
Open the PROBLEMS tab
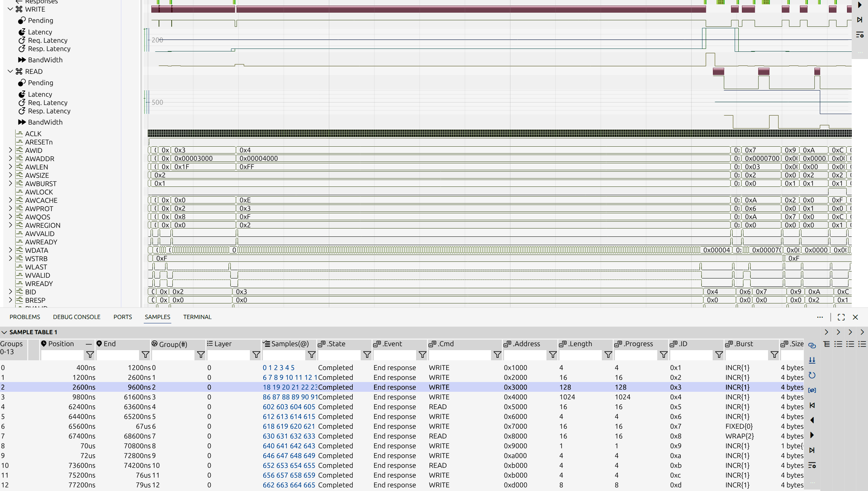click(25, 317)
